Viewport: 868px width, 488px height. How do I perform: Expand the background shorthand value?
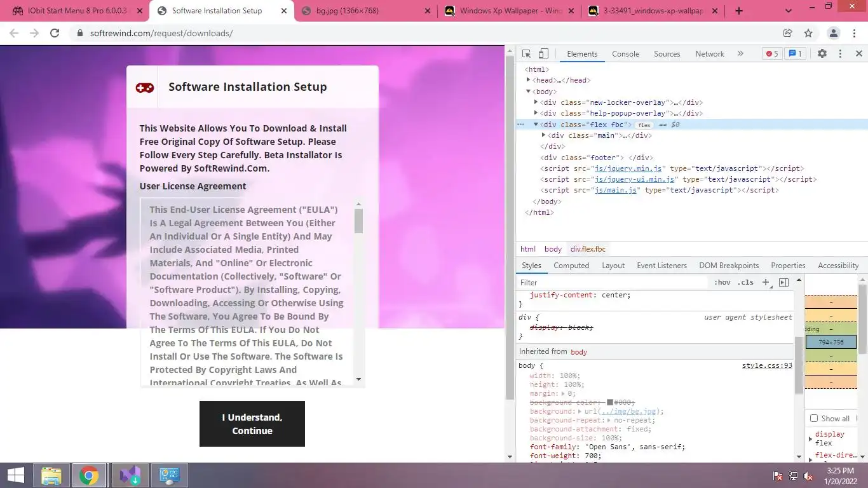579,412
